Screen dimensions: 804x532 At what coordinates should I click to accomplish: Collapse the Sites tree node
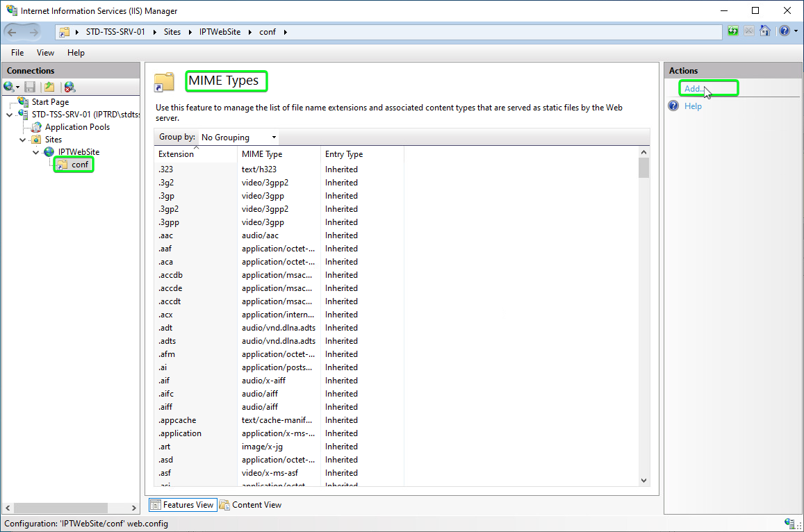(22, 140)
